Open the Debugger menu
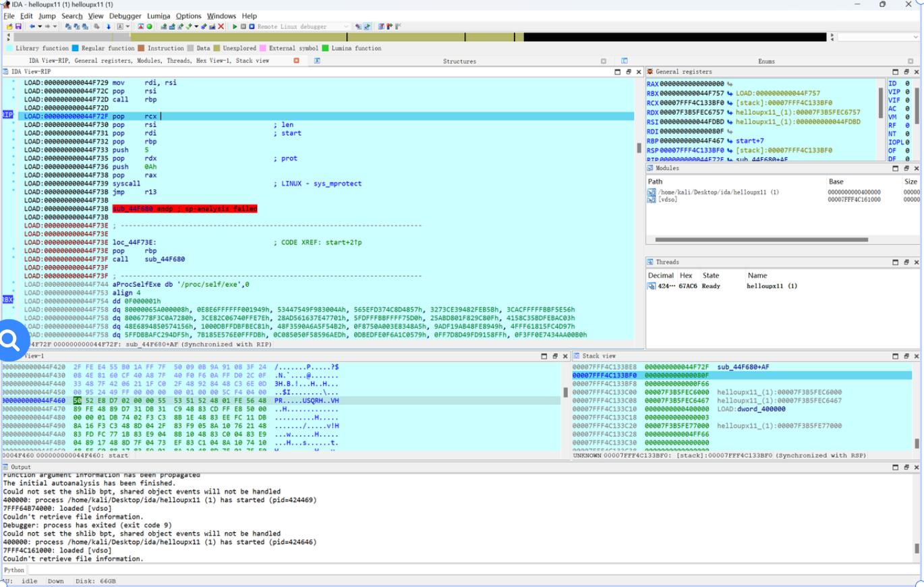Image resolution: width=924 pixels, height=587 pixels. 125,16
